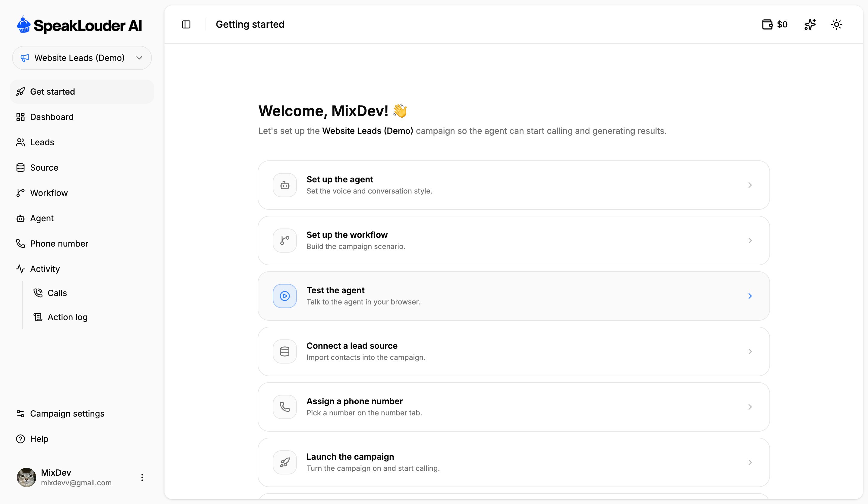Open Get started in sidebar
The height and width of the screenshot is (504, 868).
coord(82,92)
